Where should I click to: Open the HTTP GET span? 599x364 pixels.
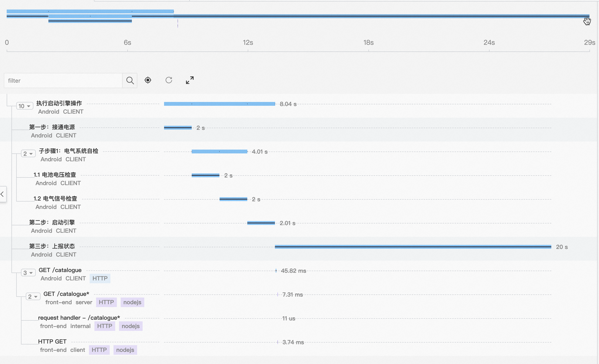point(52,341)
